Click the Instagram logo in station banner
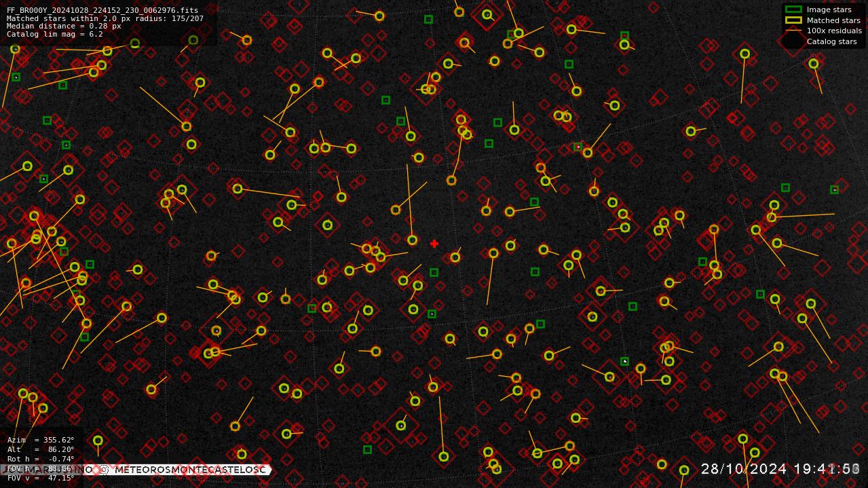868x488 pixels. point(105,470)
